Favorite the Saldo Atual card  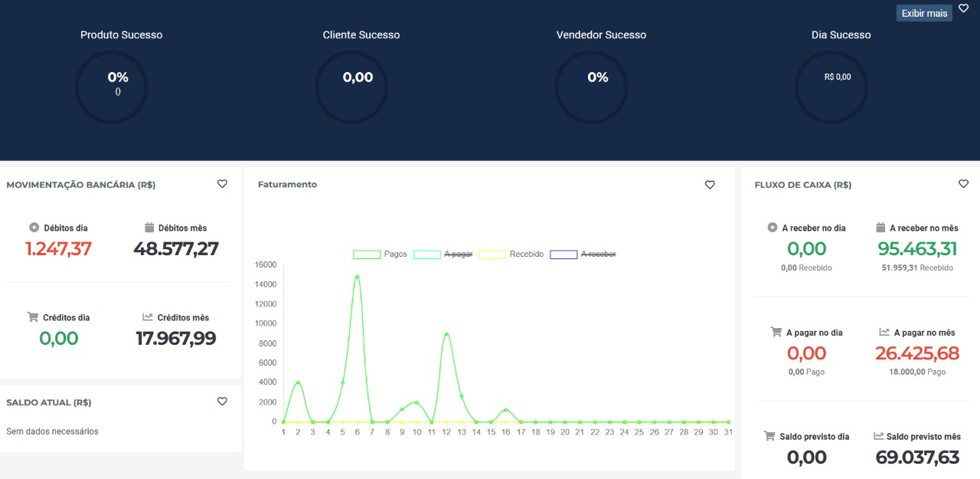click(x=222, y=402)
